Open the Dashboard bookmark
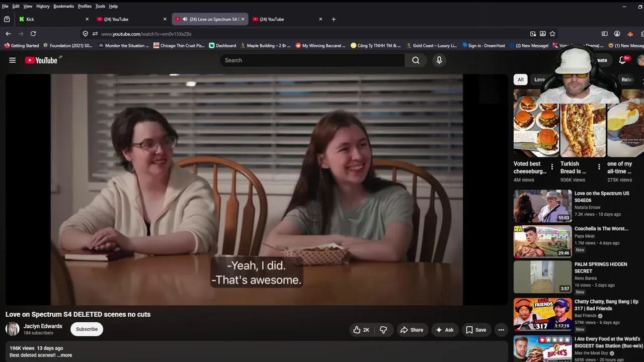 coord(222,45)
